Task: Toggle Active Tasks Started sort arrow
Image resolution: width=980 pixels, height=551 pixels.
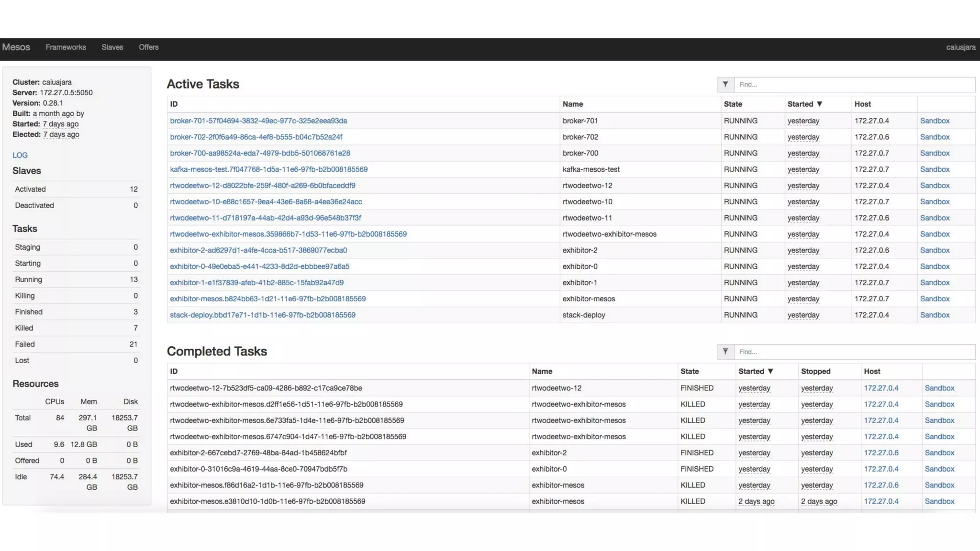Action: (819, 104)
